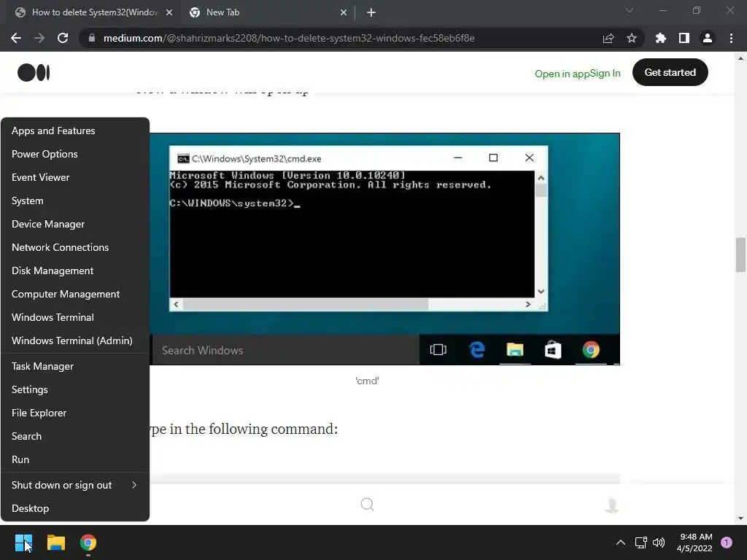Open Computer Management
The image size is (747, 560).
pyautogui.click(x=75, y=294)
